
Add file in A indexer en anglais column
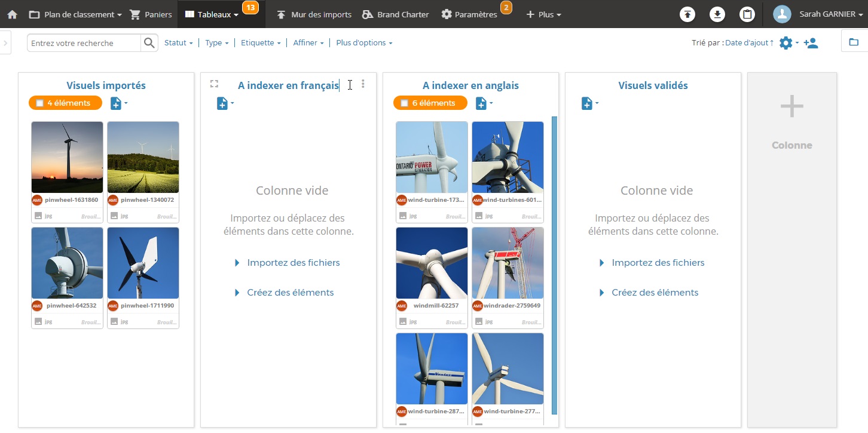click(484, 103)
